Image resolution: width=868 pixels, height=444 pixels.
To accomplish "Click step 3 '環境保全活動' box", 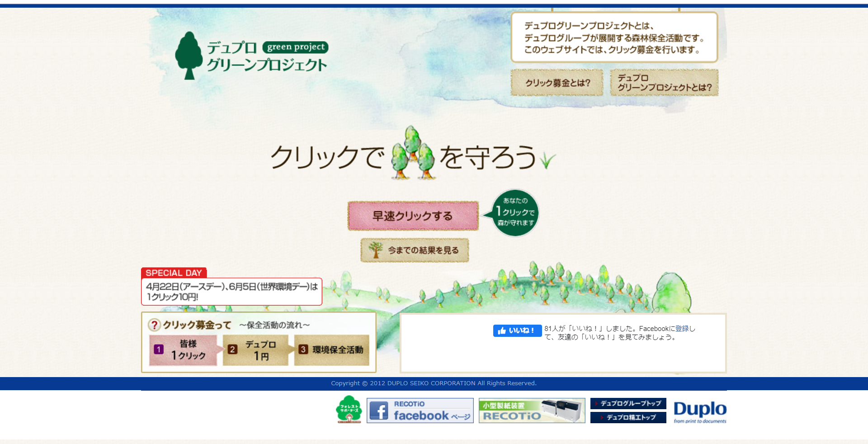I will pyautogui.click(x=332, y=350).
